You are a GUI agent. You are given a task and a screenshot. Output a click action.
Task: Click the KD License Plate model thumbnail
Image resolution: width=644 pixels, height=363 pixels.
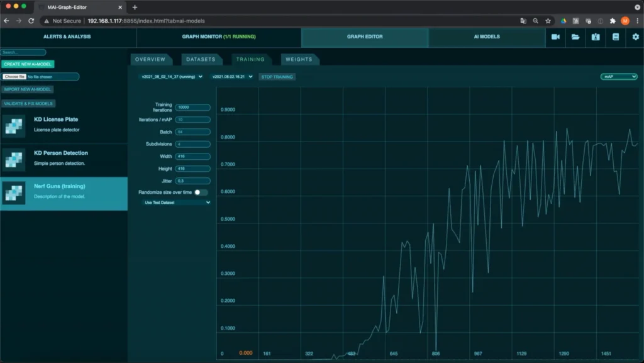14,126
